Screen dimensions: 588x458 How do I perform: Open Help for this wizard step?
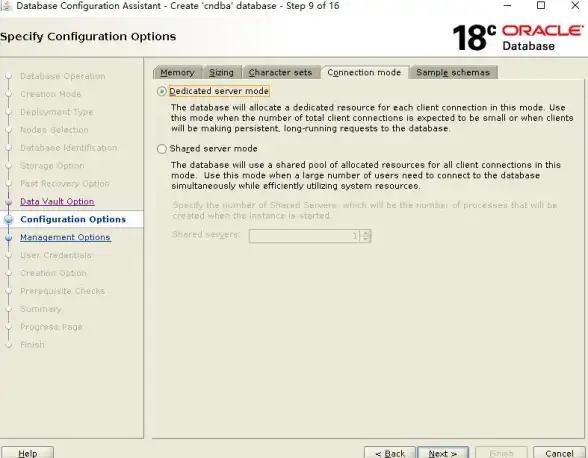pyautogui.click(x=28, y=453)
